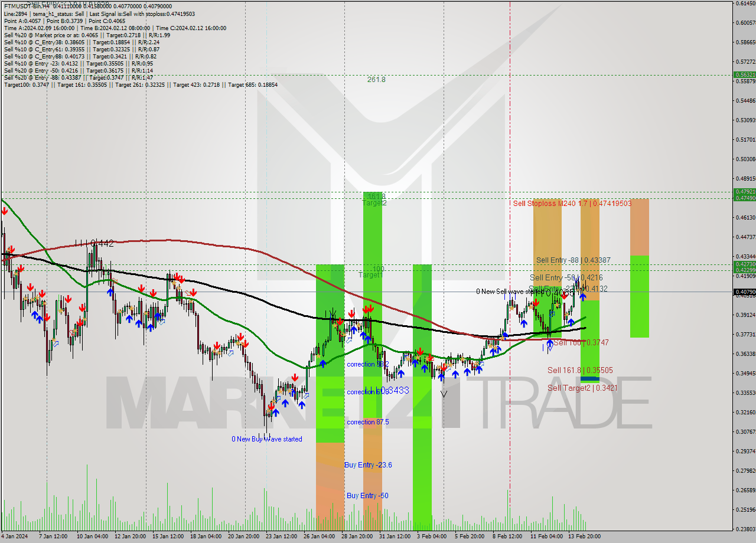Click the 'Sell Target2 | 0.3421' label
This screenshot has height=543, width=756.
pyautogui.click(x=582, y=388)
